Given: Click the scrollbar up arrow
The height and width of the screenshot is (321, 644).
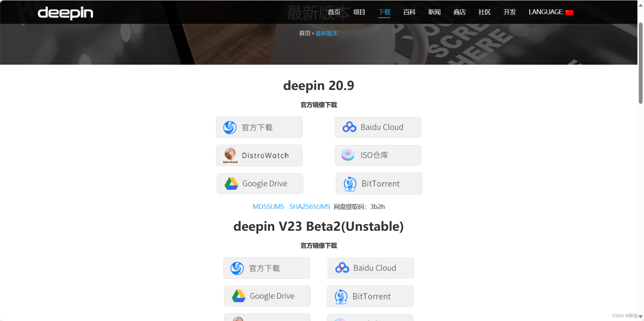Looking at the screenshot, I should (641, 5).
